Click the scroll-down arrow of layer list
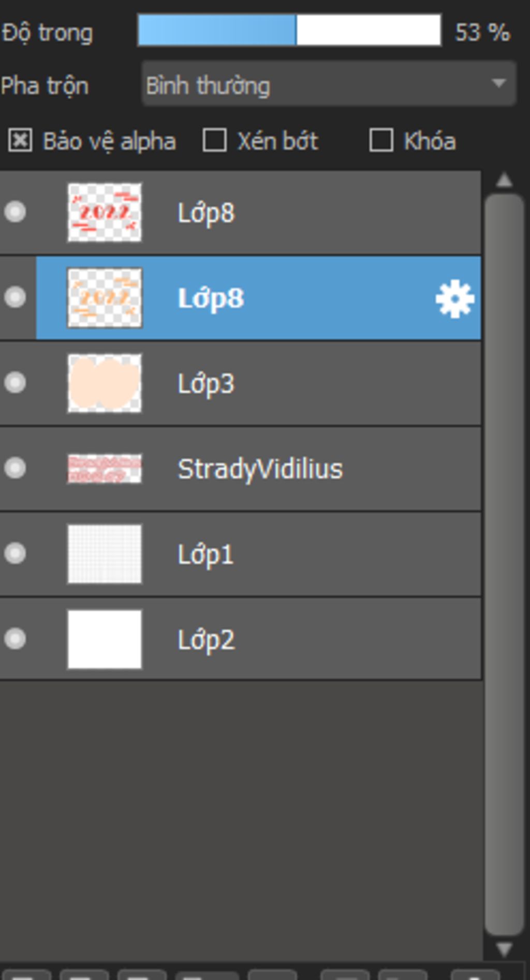Screen dimensions: 530x980 click(504, 948)
